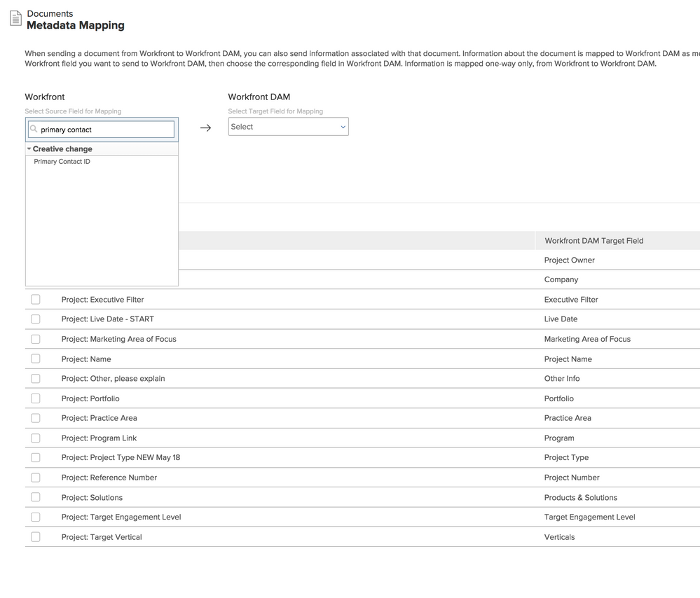
Task: Select Primary Contact ID option
Action: [x=62, y=162]
